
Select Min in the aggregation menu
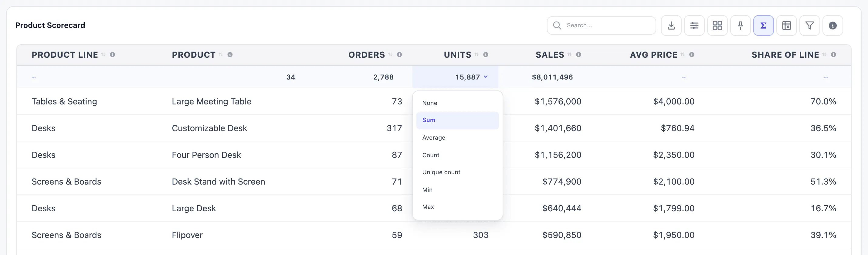coord(458,190)
